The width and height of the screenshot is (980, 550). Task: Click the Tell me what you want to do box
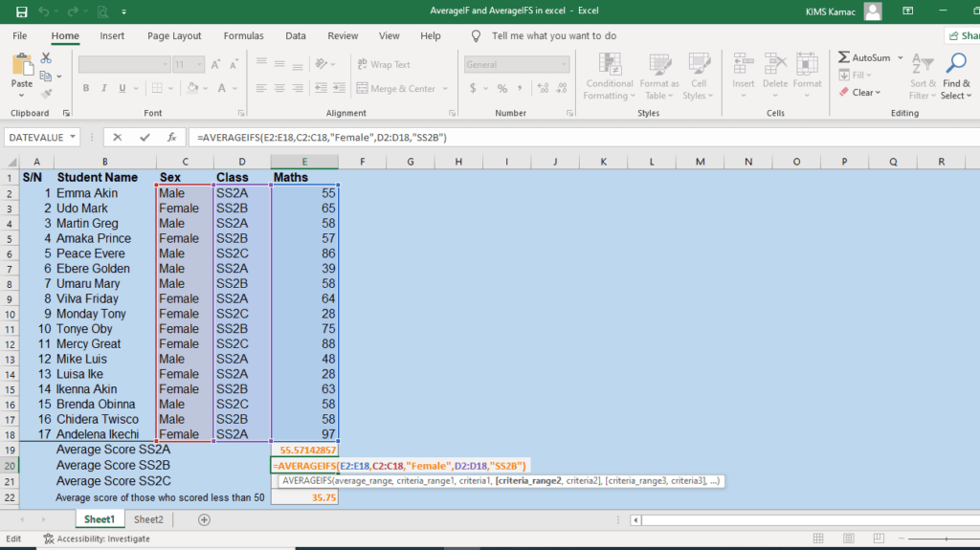pyautogui.click(x=554, y=35)
